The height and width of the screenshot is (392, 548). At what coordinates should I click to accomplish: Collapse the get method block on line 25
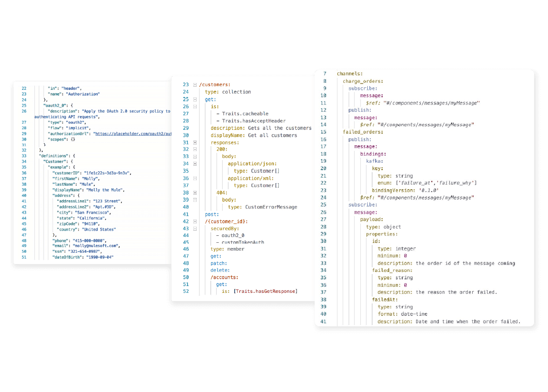pyautogui.click(x=195, y=99)
